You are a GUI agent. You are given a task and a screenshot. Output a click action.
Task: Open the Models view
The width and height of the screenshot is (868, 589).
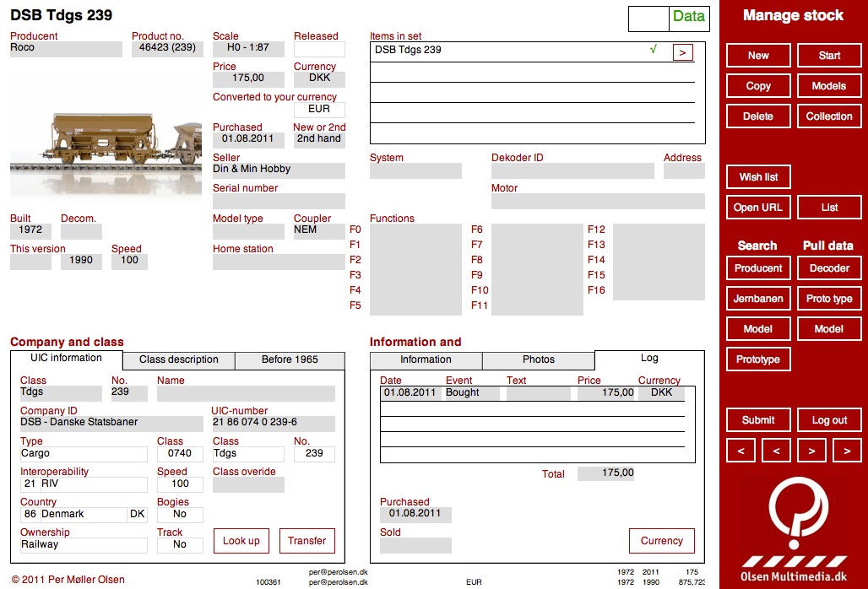829,86
